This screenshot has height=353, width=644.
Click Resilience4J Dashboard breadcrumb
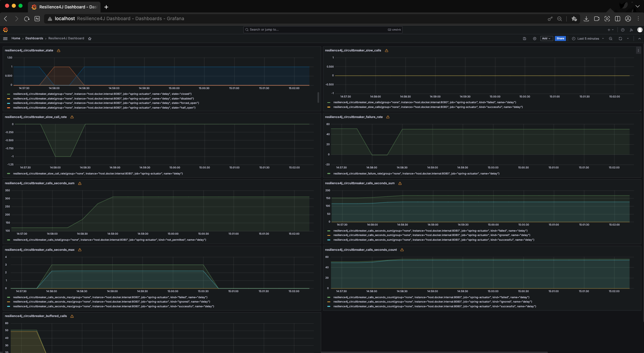[x=66, y=39]
